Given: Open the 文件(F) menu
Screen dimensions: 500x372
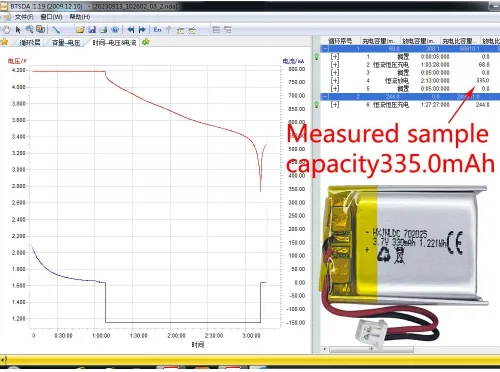Looking at the screenshot, I should (x=24, y=17).
